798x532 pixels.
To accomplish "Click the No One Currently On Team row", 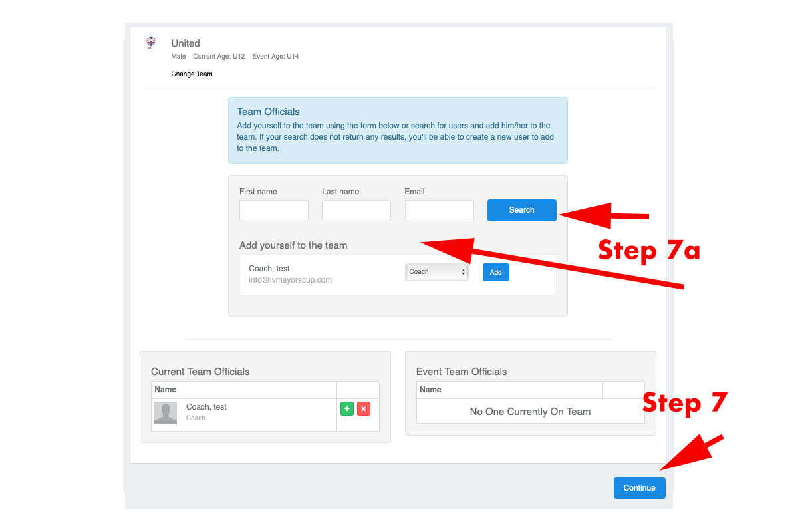I will (530, 412).
